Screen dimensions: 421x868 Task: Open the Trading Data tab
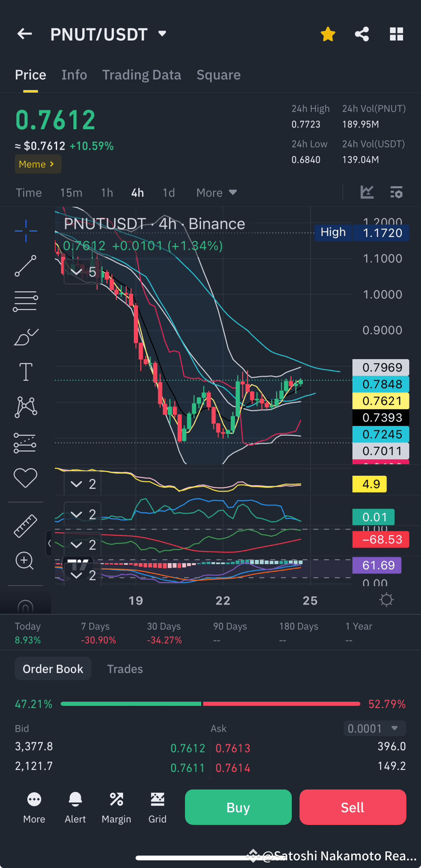[x=142, y=75]
